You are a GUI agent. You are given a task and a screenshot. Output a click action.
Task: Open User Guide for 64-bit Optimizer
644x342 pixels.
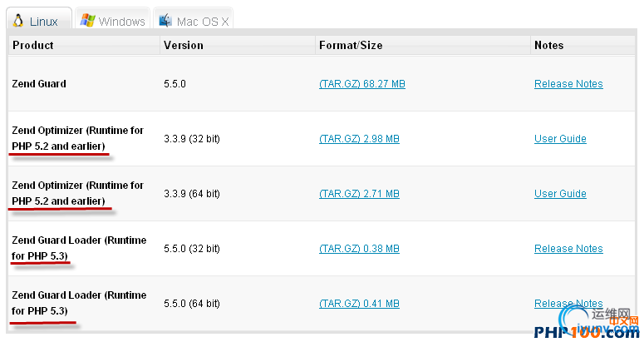click(x=560, y=194)
